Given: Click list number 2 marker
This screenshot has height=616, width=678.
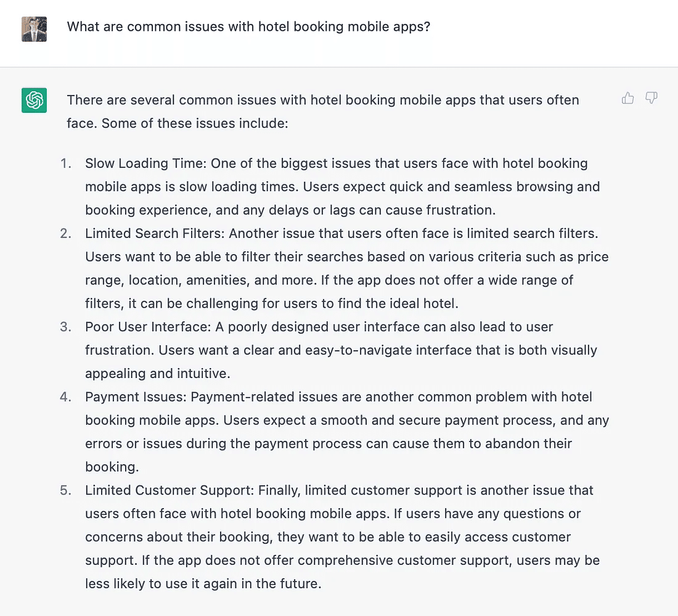Looking at the screenshot, I should coord(66,234).
